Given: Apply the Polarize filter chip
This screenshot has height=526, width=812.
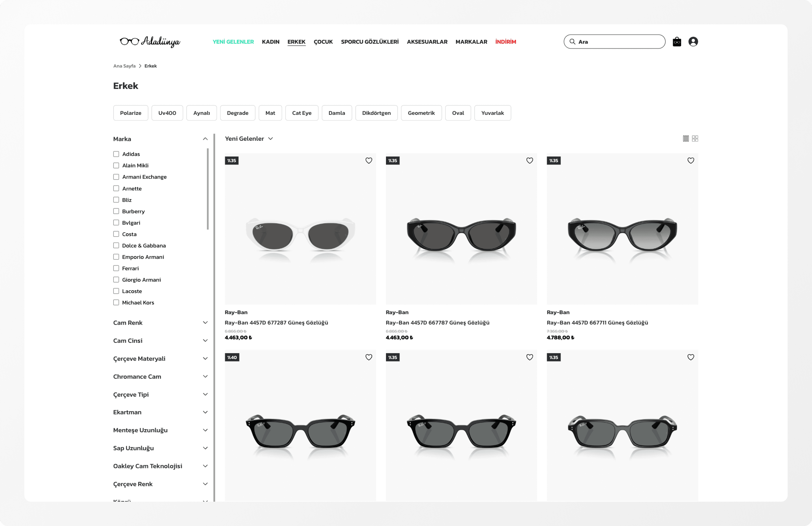Looking at the screenshot, I should point(130,113).
